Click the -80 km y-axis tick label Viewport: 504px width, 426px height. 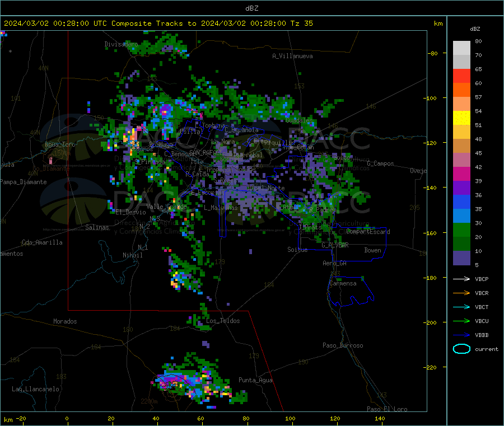coord(432,53)
